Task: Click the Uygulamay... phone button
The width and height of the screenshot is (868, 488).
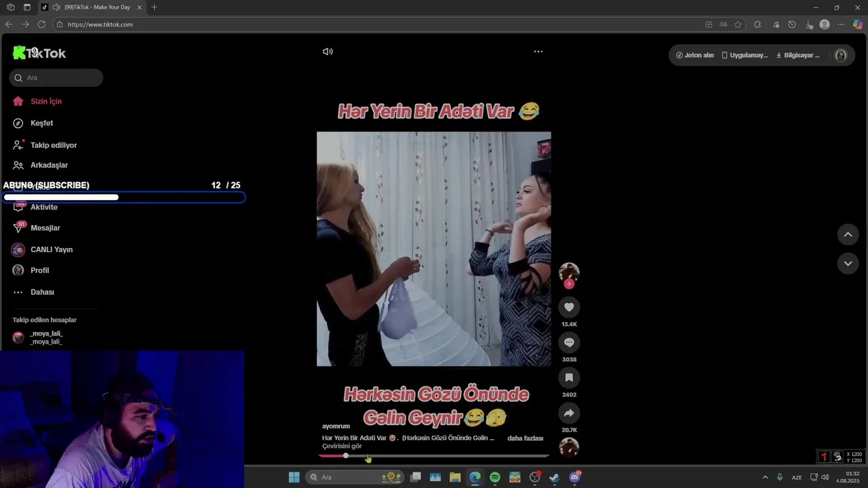Action: (745, 56)
